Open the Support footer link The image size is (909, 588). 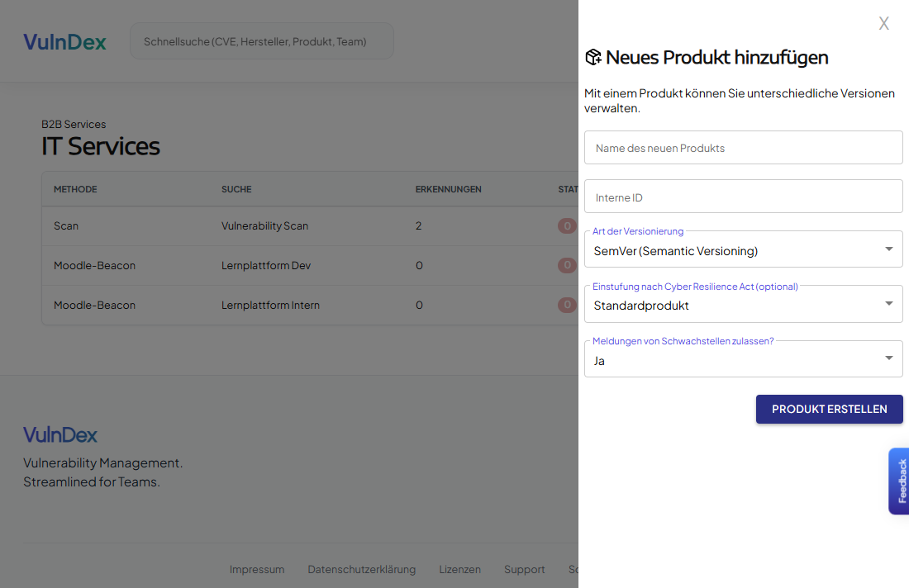point(525,569)
